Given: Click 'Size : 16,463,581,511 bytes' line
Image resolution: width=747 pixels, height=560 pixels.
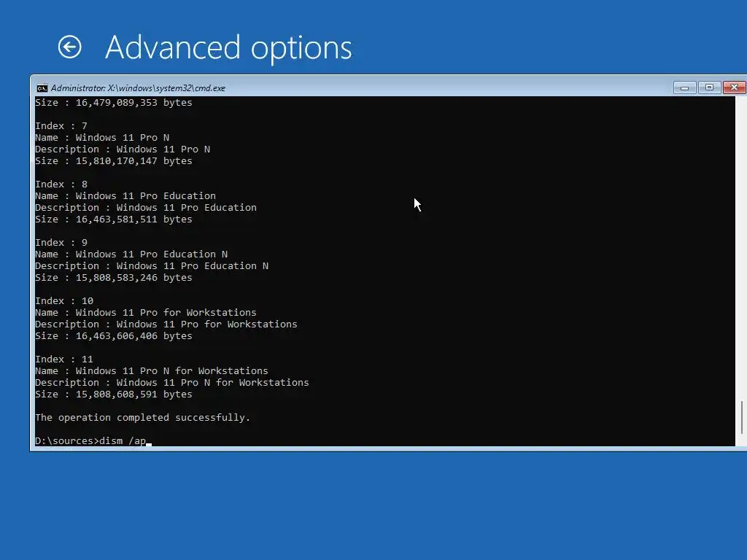Looking at the screenshot, I should [x=113, y=219].
